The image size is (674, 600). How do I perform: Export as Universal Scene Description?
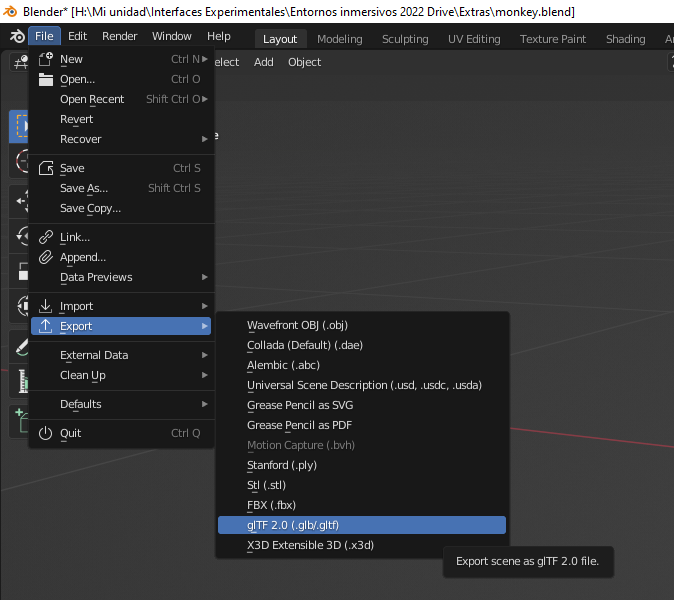(362, 385)
